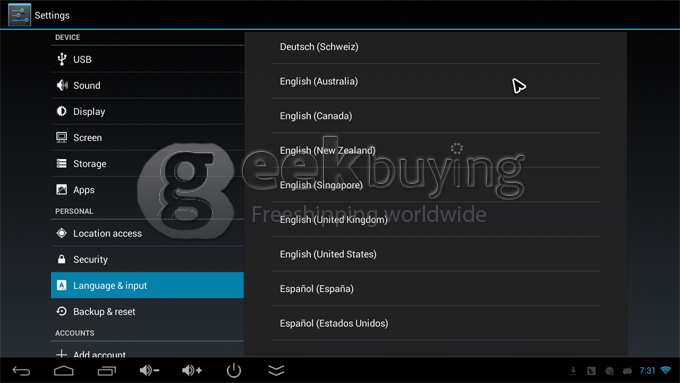This screenshot has height=383, width=680.
Task: Click the Security padlock icon
Action: (62, 259)
